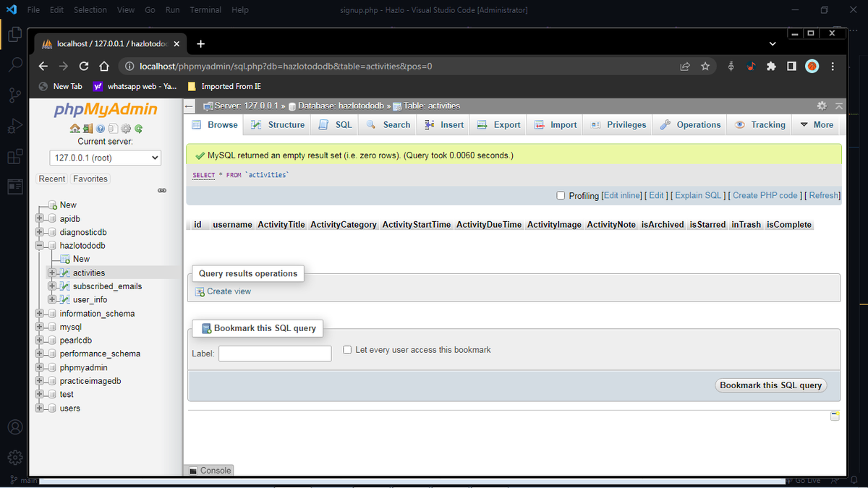This screenshot has height=488, width=868.
Task: Open the More dropdown tab
Action: 816,124
